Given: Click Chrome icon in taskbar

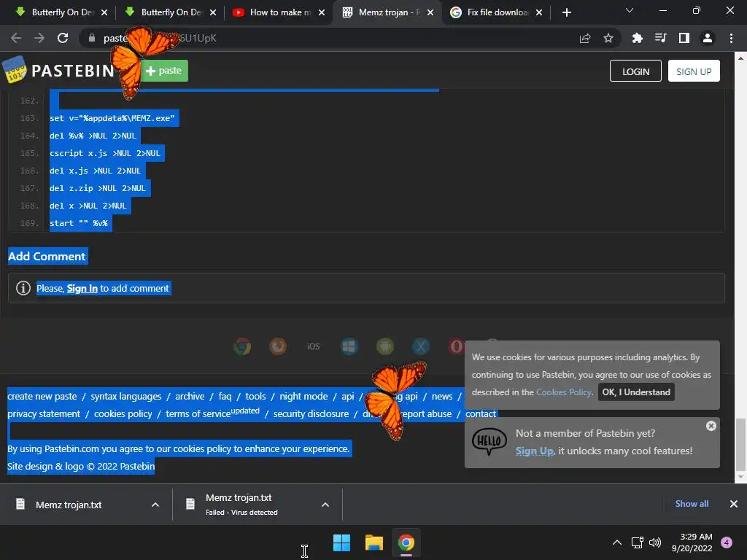Looking at the screenshot, I should pyautogui.click(x=406, y=542).
